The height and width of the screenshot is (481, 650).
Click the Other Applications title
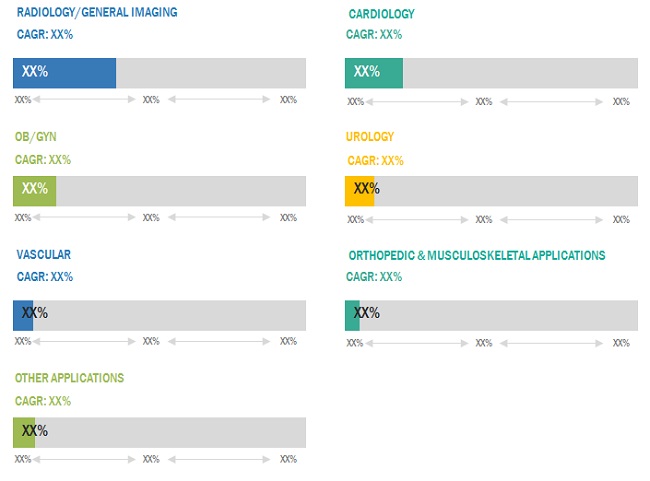coord(69,379)
